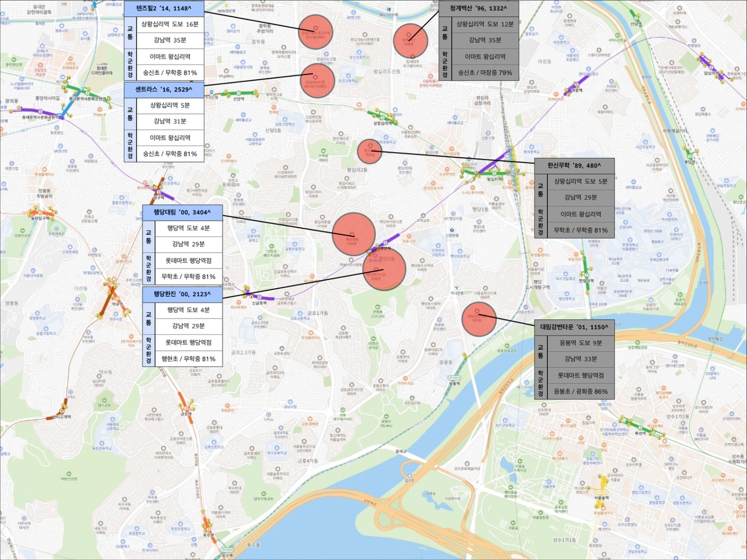Select "무학초 / 무학중 81%" in 한신무학 box
The height and width of the screenshot is (560, 747).
point(581,230)
